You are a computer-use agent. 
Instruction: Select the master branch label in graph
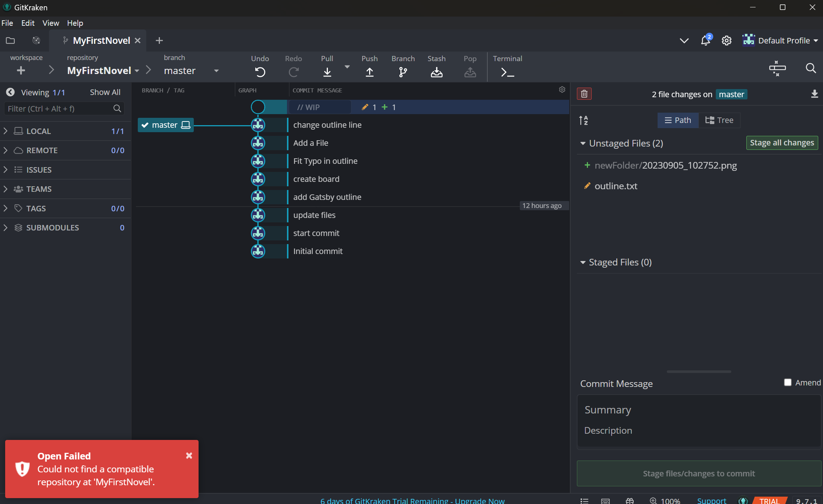166,125
